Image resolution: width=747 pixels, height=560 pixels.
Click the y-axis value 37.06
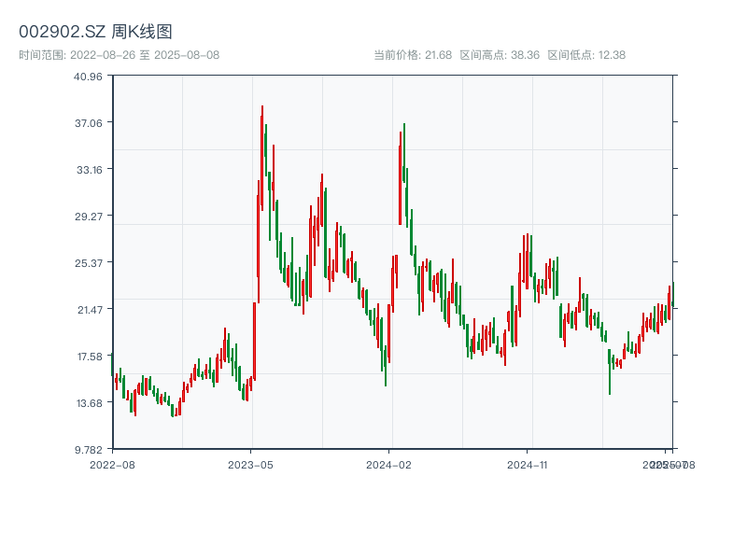(88, 123)
